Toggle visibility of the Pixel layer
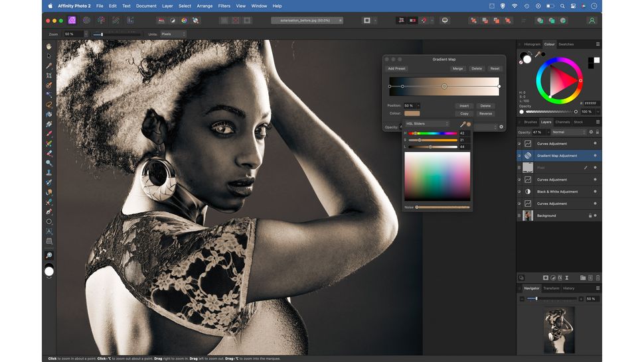The width and height of the screenshot is (644, 362). coord(595,167)
